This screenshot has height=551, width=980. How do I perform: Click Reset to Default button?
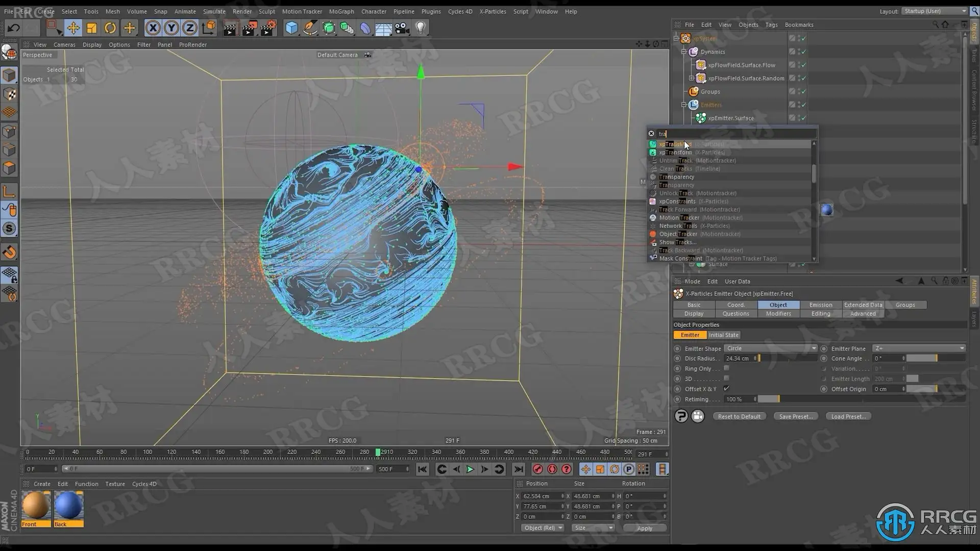pos(739,417)
